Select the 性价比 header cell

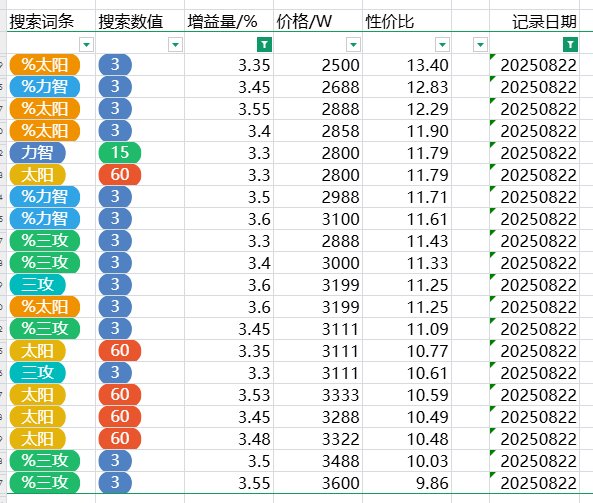tap(407, 21)
